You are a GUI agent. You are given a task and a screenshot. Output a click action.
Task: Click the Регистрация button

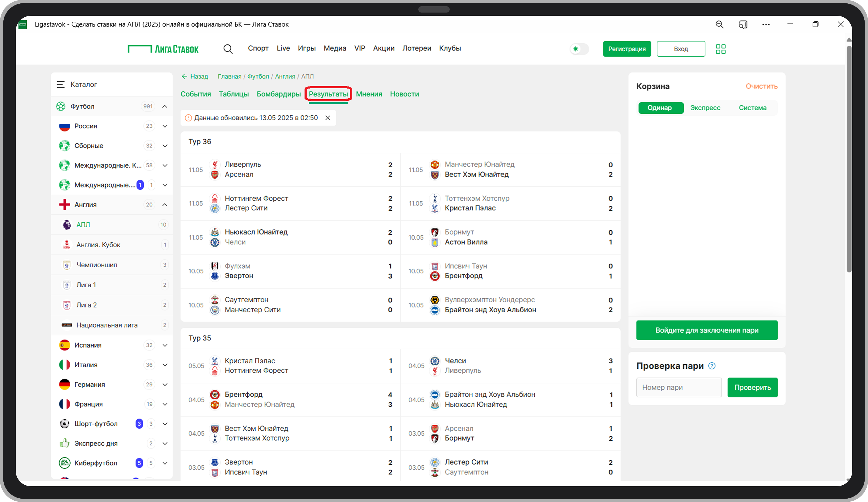point(626,49)
